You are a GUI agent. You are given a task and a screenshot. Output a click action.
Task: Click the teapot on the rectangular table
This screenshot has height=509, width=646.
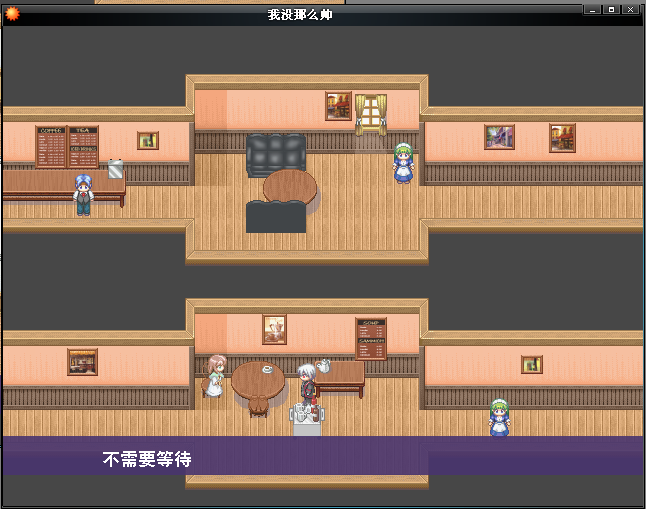(x=324, y=366)
